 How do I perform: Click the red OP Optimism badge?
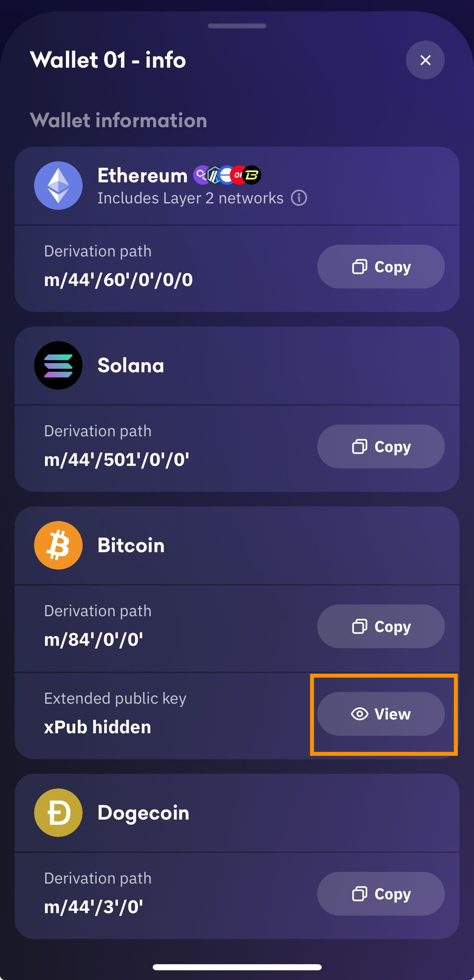point(237,174)
